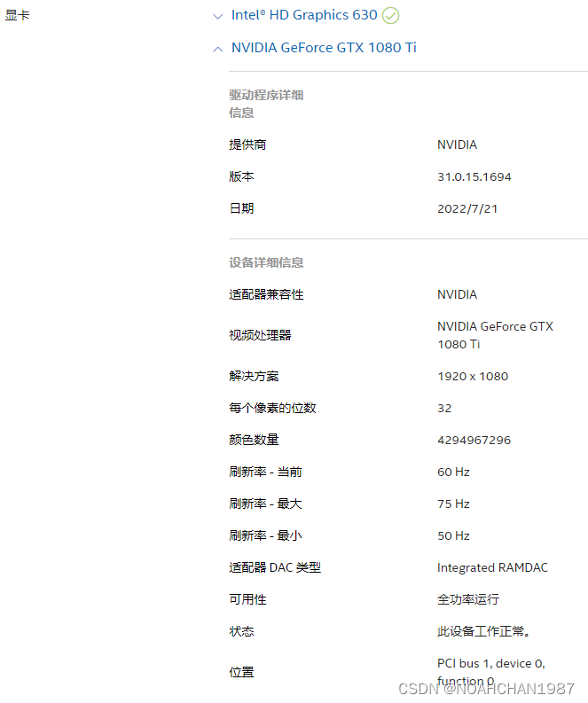The width and height of the screenshot is (588, 703).
Task: Select the 日期 label
Action: [241, 208]
